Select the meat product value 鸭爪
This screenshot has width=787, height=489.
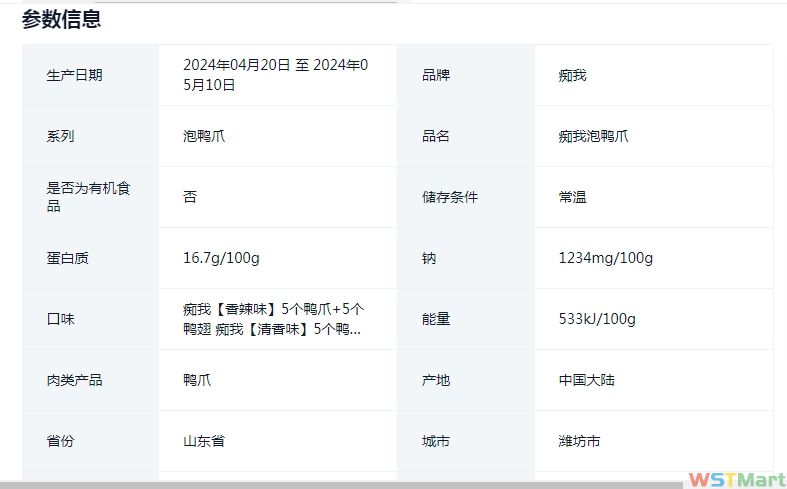pyautogui.click(x=197, y=380)
